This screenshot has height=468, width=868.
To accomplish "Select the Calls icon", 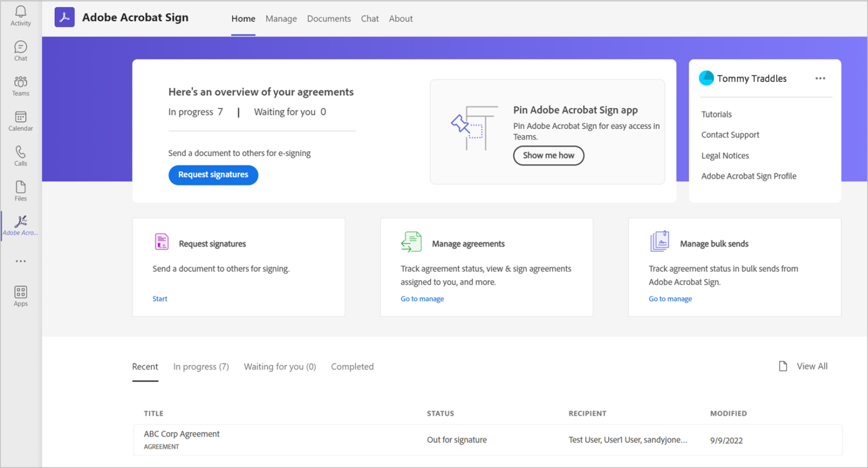I will click(20, 155).
